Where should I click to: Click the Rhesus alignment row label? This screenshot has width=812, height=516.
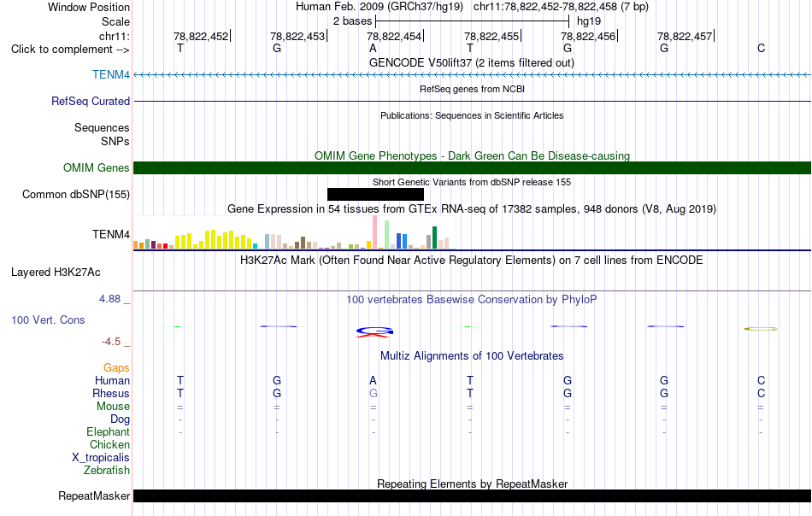tap(111, 393)
